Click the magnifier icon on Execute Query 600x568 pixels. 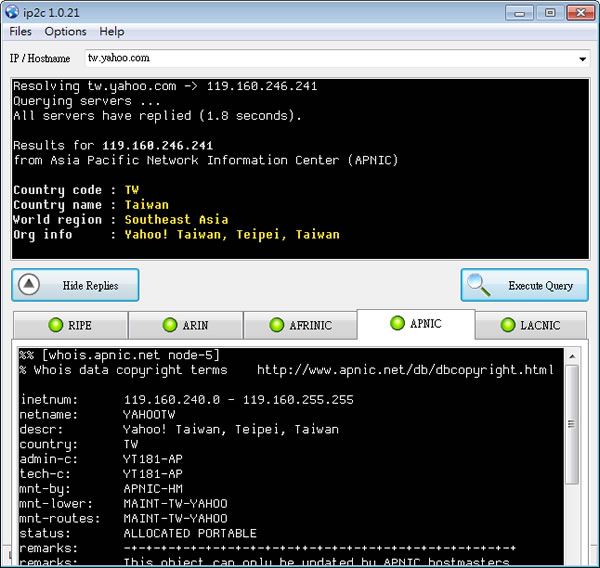482,285
